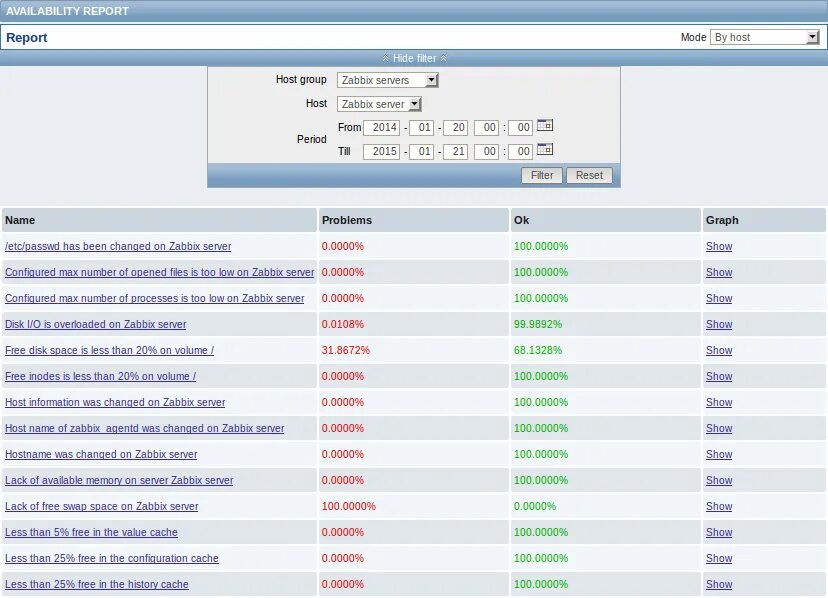Edit the Till minute field
828x598 pixels.
pyautogui.click(x=521, y=152)
